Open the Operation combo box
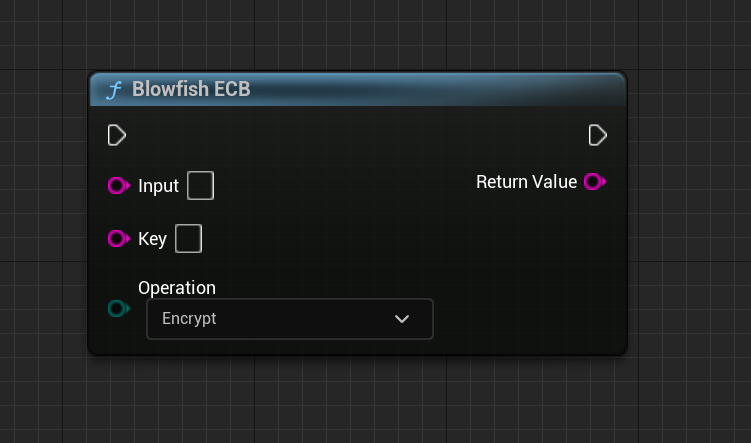The image size is (751, 443). click(290, 319)
